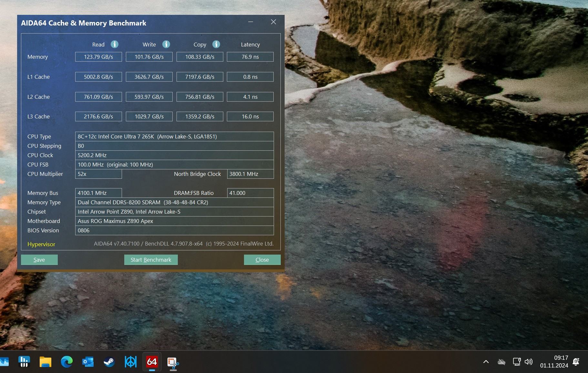The height and width of the screenshot is (373, 588).
Task: Click Memory Bus value 4100.1 MHz
Action: 98,193
